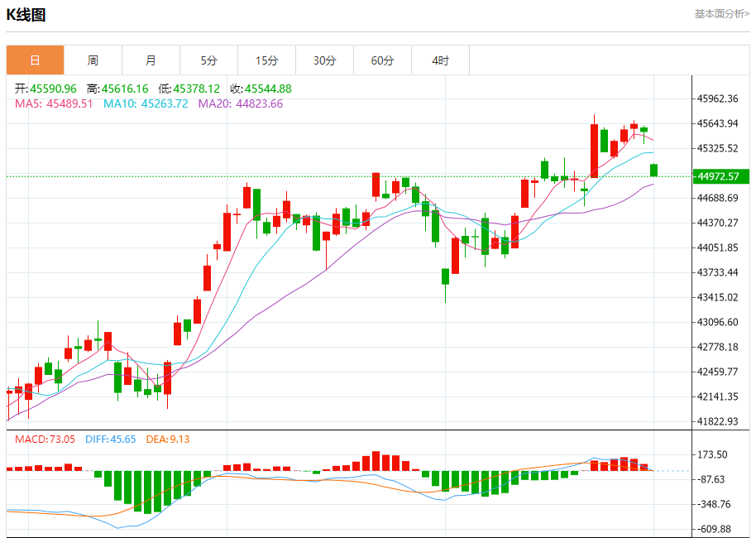Click the tallest red MACD histogram bar
756x538 pixels.
pyautogui.click(x=376, y=461)
